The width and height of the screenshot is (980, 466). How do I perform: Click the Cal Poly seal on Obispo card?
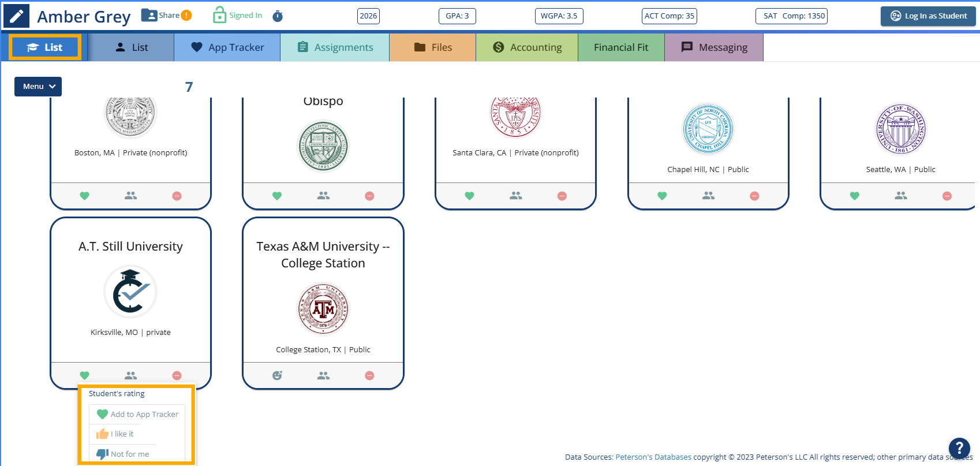(x=323, y=146)
